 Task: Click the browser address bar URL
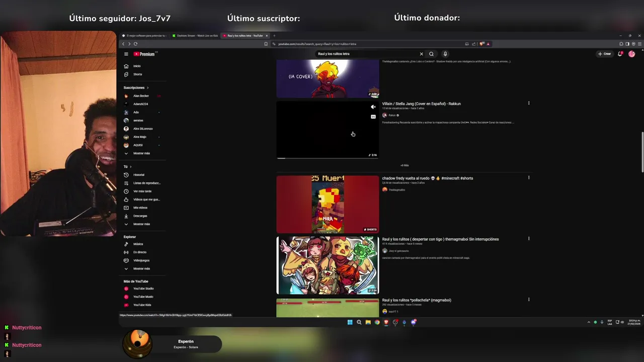point(317,44)
